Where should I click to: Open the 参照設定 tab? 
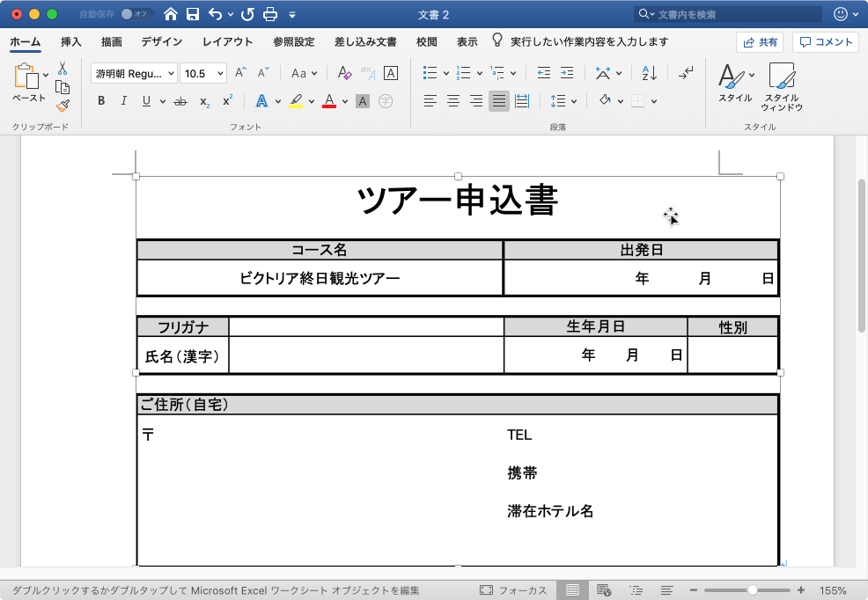(x=294, y=41)
